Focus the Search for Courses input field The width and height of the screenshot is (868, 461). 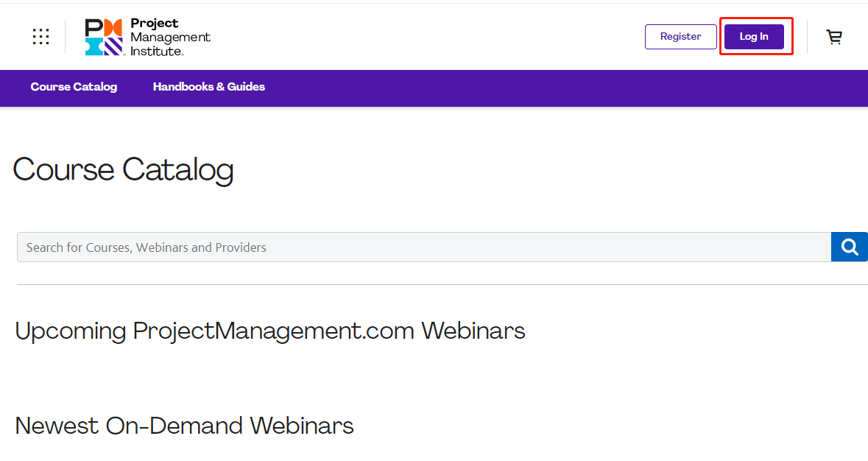(x=424, y=247)
